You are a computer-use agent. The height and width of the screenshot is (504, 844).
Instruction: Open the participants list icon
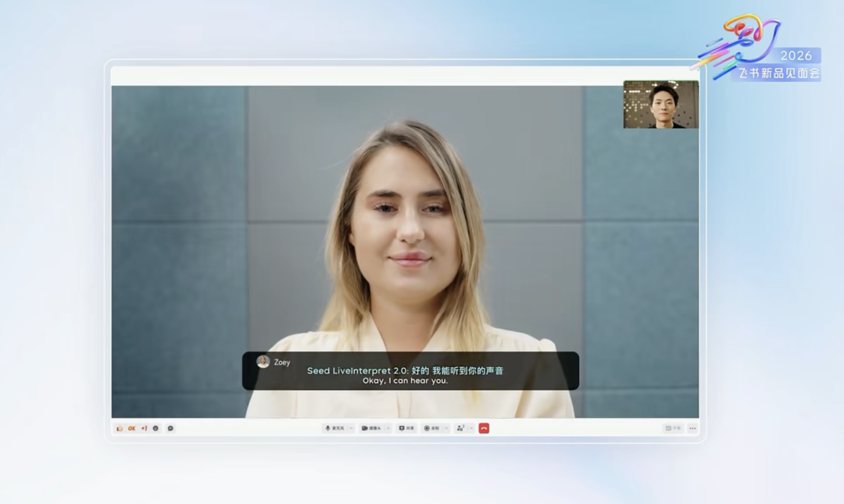click(460, 428)
